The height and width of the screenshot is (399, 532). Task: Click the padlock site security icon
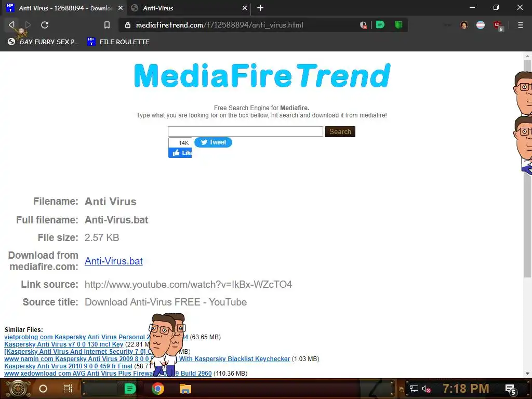[128, 25]
